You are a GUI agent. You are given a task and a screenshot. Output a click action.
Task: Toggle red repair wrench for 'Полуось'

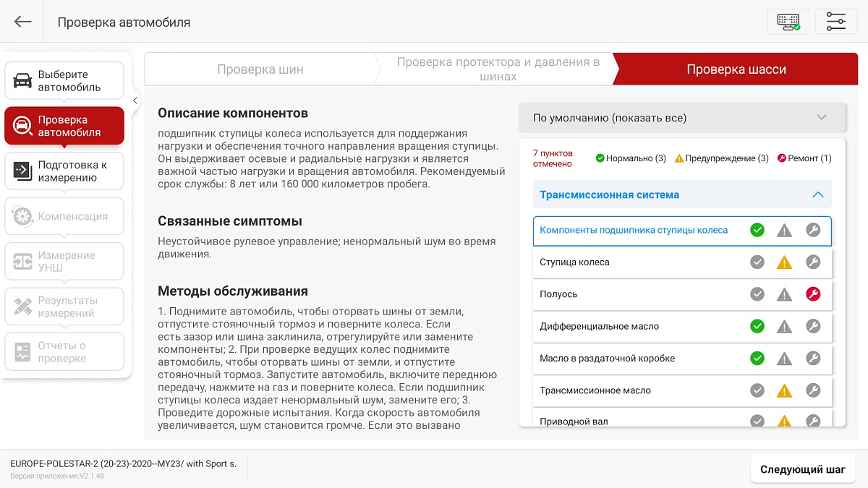(813, 294)
